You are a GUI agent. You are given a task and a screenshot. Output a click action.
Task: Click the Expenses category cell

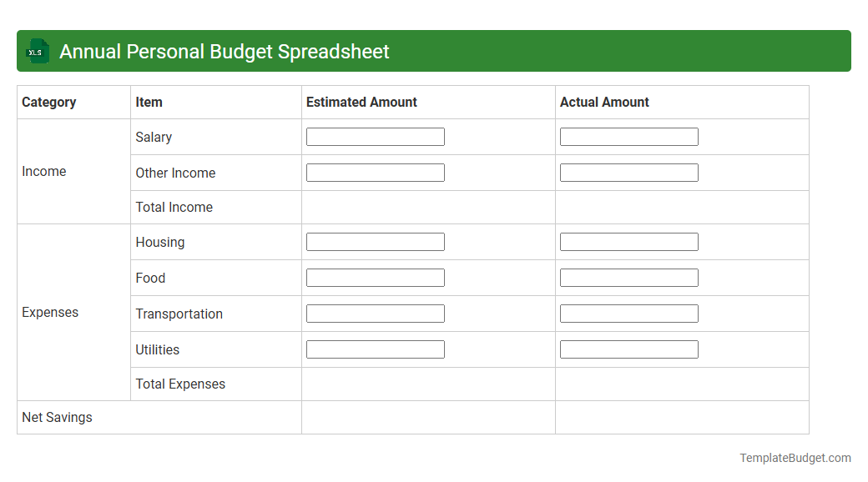(x=50, y=312)
